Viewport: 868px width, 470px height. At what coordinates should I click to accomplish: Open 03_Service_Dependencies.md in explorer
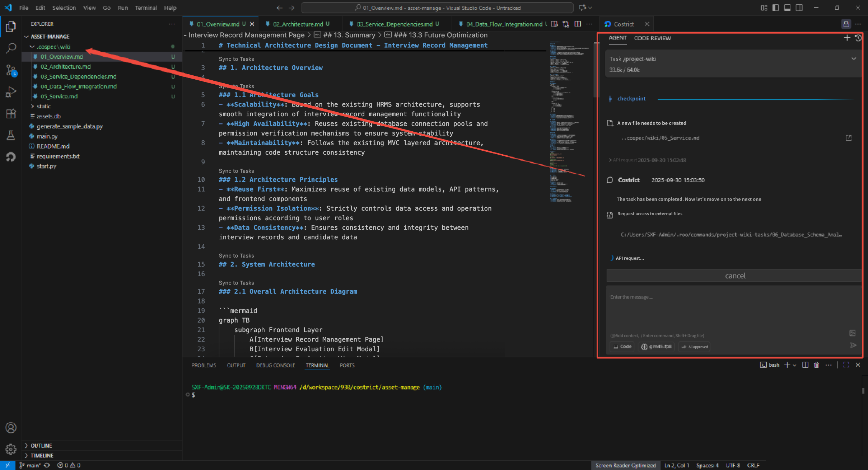point(78,76)
